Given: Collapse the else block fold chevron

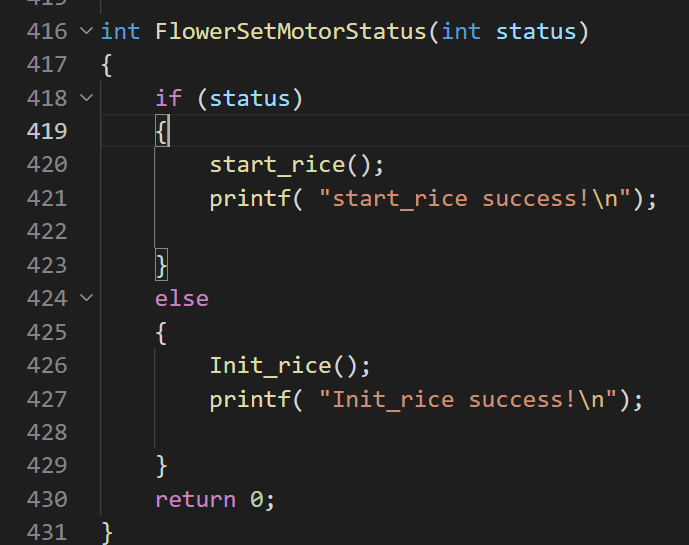Looking at the screenshot, I should (87, 298).
